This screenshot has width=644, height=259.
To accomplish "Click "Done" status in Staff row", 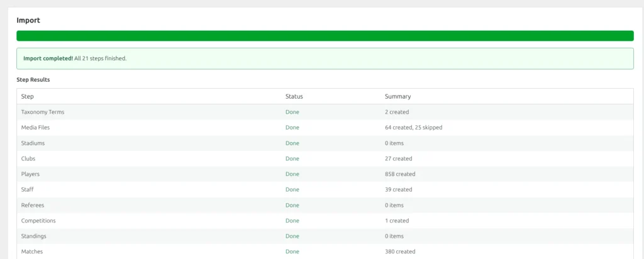I will click(292, 190).
